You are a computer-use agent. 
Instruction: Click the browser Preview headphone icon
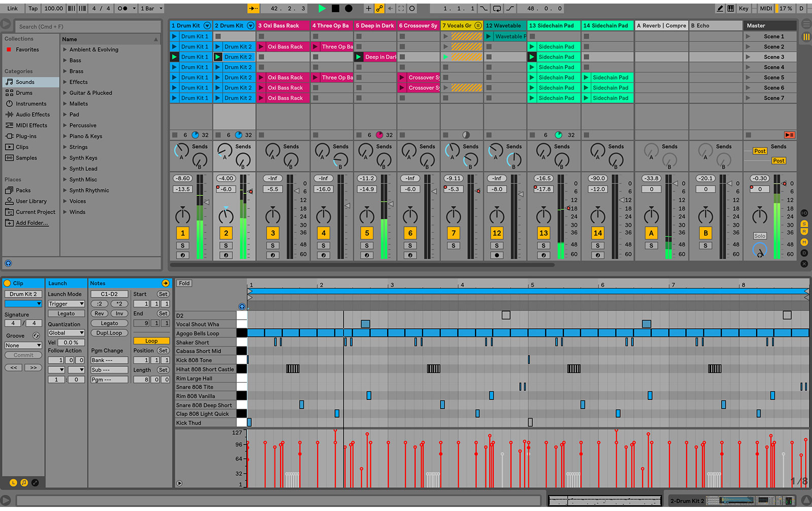point(8,263)
